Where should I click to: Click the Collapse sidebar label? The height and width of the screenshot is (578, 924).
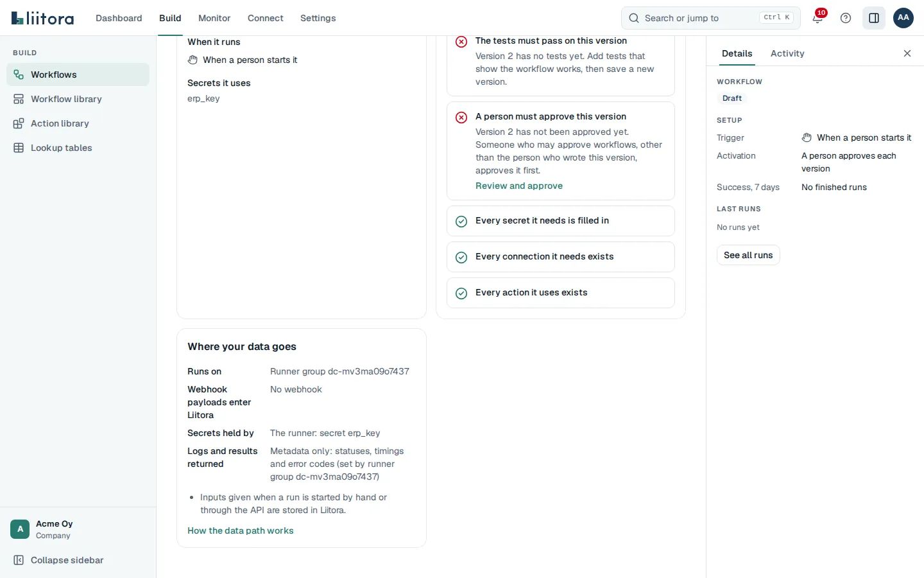67,560
